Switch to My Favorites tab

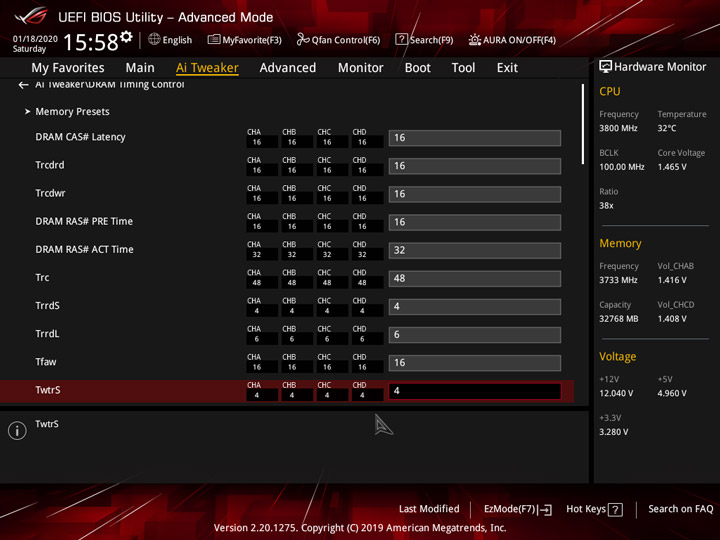click(x=68, y=68)
